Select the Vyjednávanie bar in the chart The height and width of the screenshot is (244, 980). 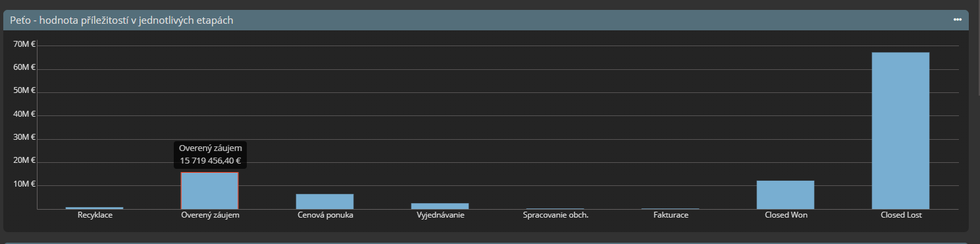pos(440,206)
